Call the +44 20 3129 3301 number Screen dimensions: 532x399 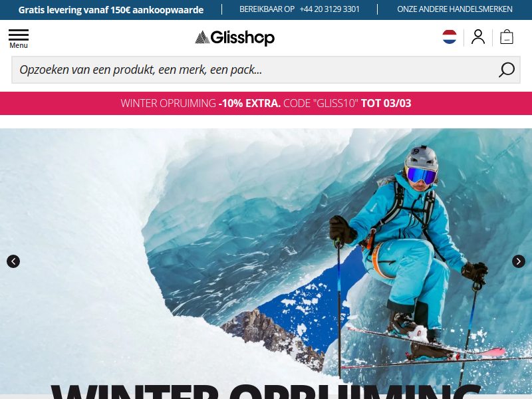click(x=329, y=9)
